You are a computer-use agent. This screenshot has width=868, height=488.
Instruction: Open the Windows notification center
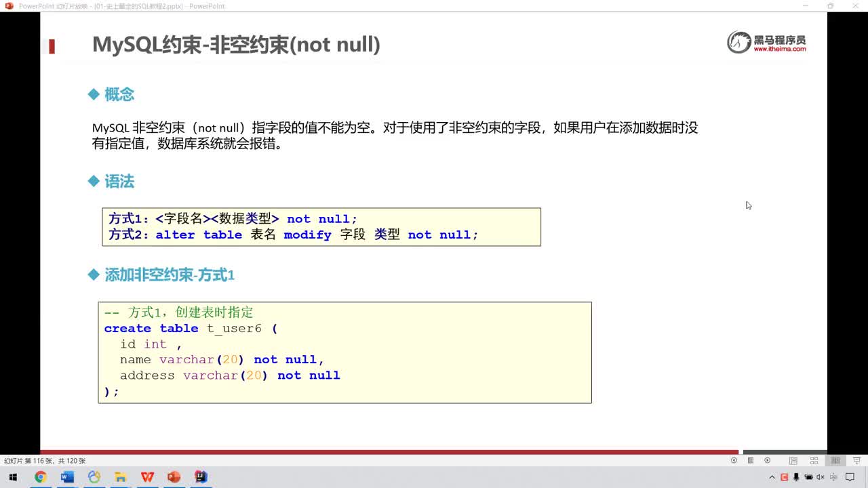(850, 477)
